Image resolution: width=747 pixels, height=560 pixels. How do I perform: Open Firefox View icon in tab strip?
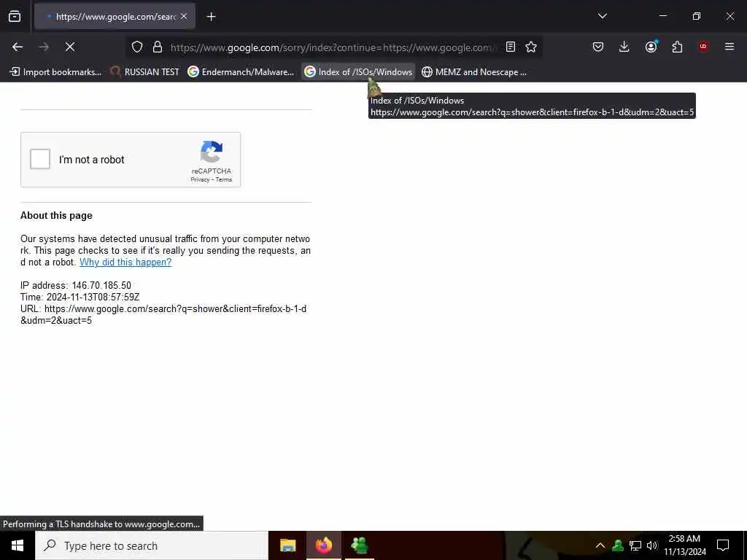coord(15,17)
